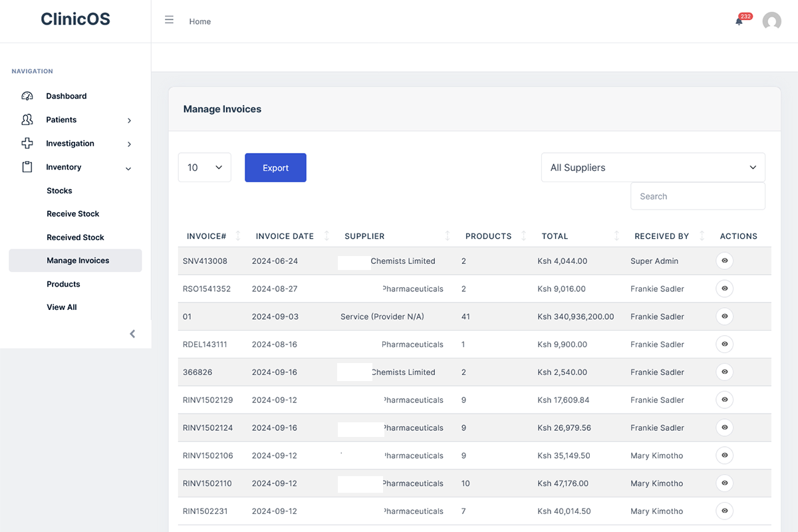Open the Products page from the sidebar
Image resolution: width=798 pixels, height=532 pixels.
coord(63,284)
